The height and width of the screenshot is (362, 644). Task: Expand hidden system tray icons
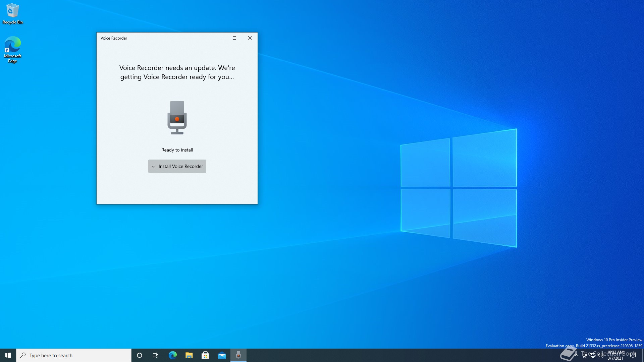577,355
